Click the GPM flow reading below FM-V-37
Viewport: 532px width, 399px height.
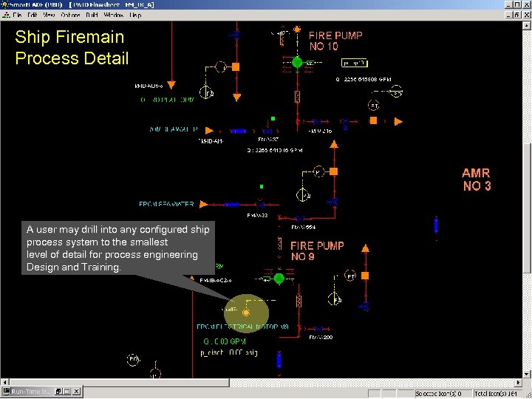coord(275,150)
